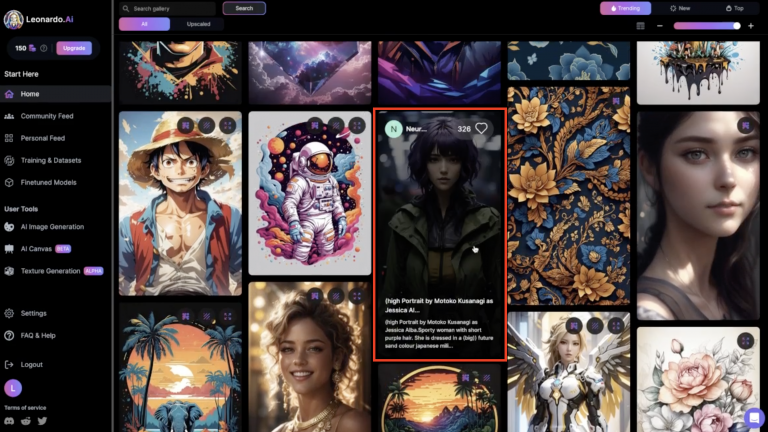This screenshot has width=768, height=432.
Task: Like the hovered portrait with heart icon
Action: tap(481, 129)
